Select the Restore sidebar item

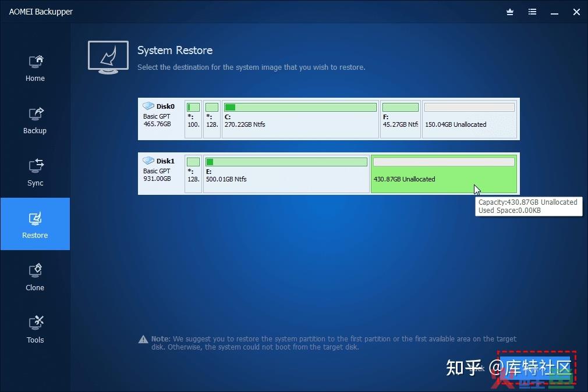[x=35, y=224]
